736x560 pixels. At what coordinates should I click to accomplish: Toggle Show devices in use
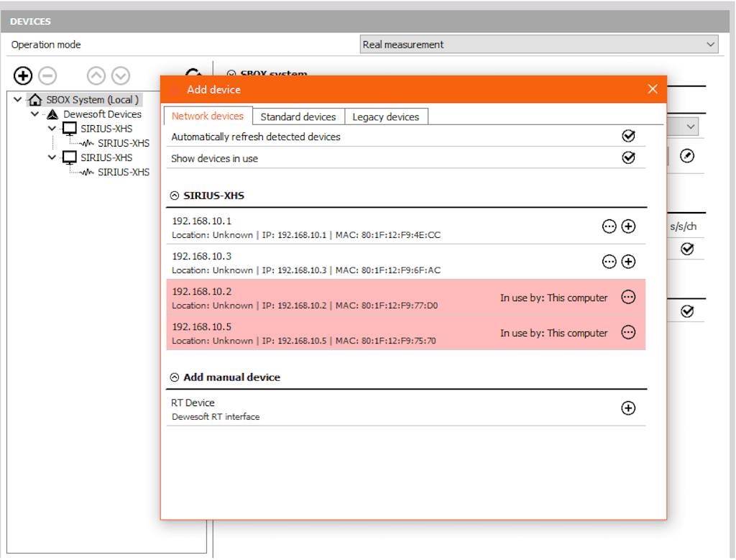[x=628, y=157]
